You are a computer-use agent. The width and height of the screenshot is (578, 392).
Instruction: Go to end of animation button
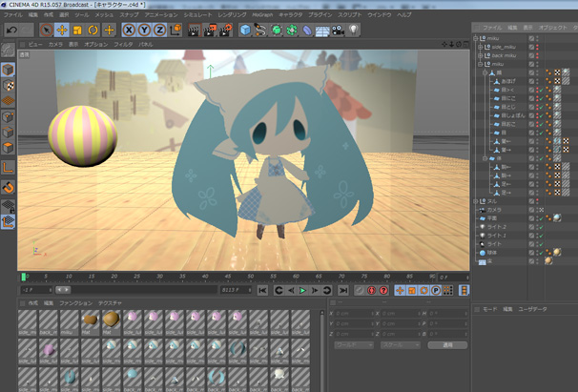coord(343,291)
